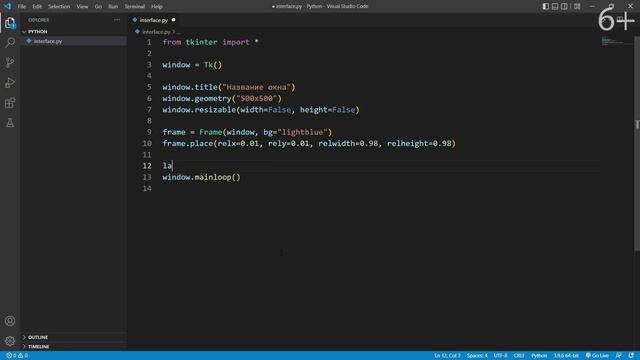Click Explorer panel more actions ellipsis
640x360 pixels.
(x=117, y=20)
